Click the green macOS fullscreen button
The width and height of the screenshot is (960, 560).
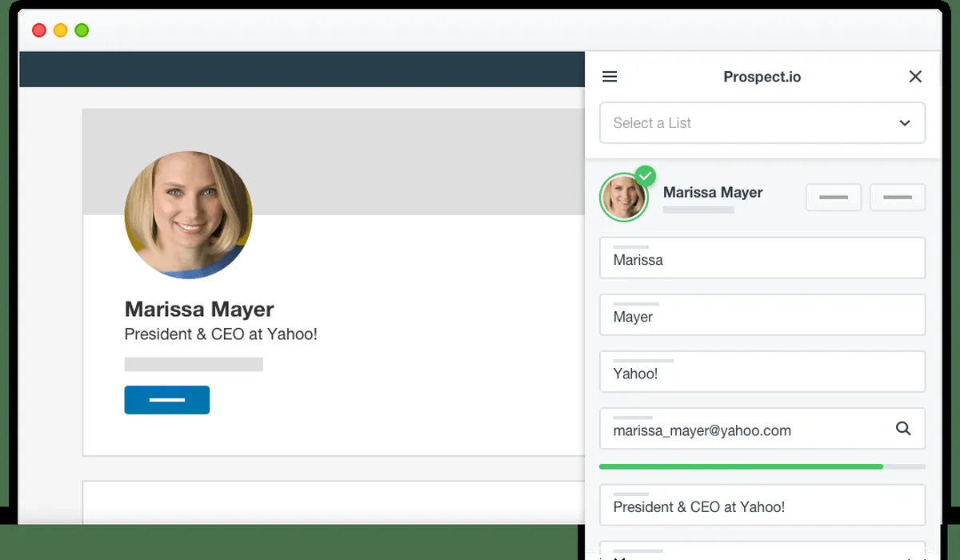[x=82, y=30]
